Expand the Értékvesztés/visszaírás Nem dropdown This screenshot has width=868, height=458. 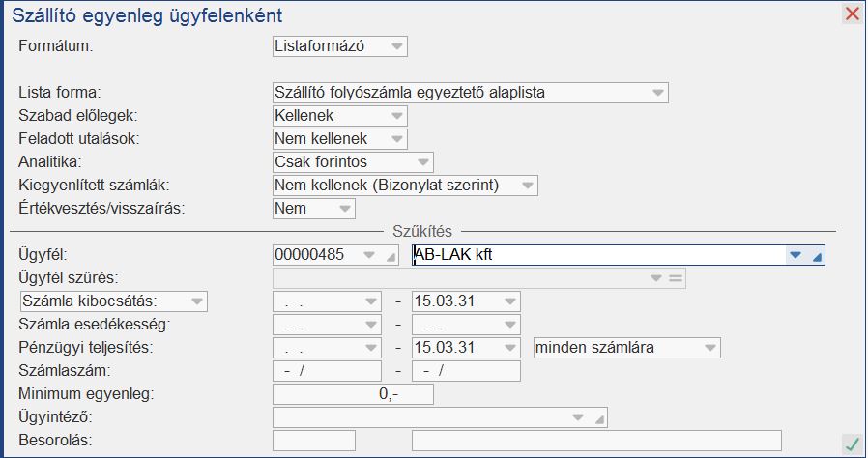point(343,209)
